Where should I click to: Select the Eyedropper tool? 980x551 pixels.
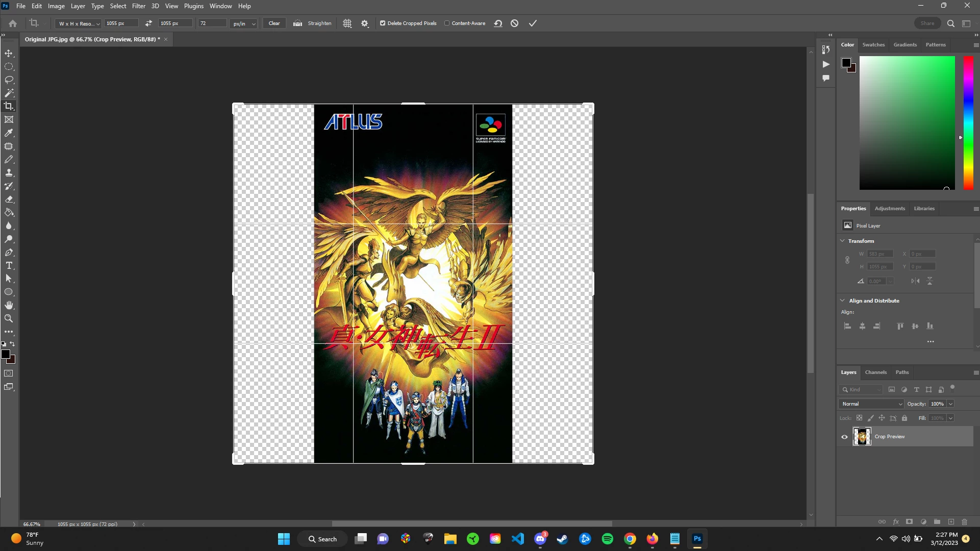9,133
